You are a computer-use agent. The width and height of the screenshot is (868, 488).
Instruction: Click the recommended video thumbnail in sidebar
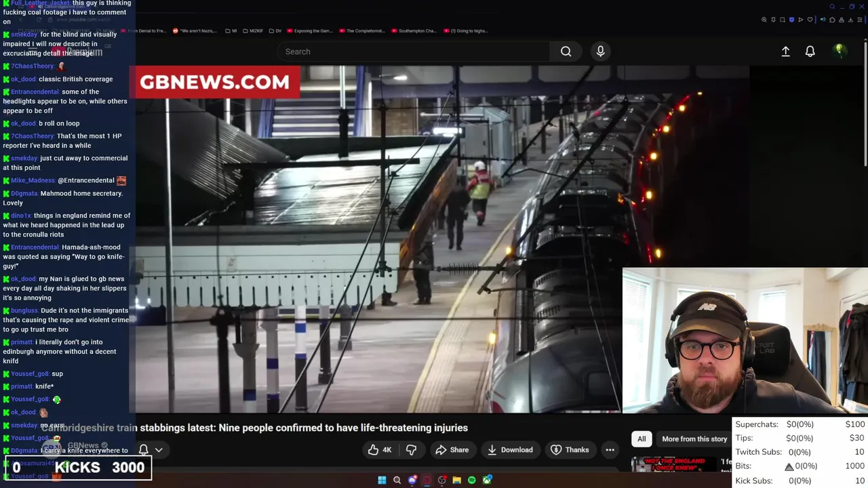[673, 466]
